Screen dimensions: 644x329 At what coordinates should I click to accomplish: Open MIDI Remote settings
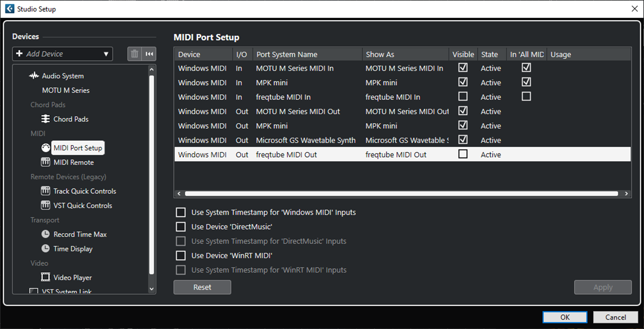point(73,162)
